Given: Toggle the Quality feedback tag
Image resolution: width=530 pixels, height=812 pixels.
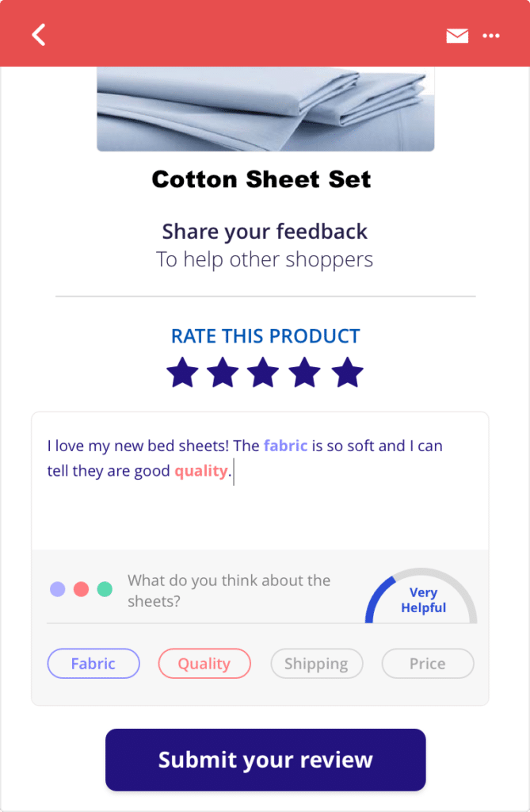Looking at the screenshot, I should coord(204,664).
